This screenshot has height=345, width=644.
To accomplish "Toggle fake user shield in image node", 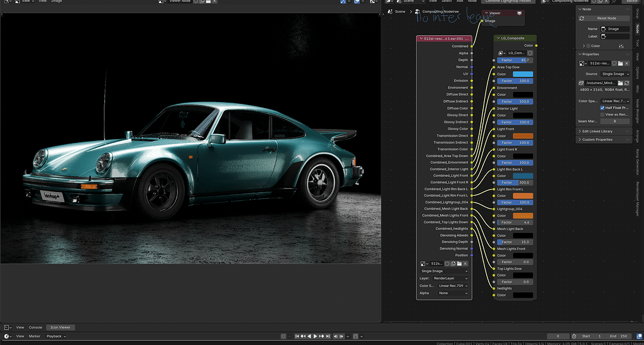I will [447, 264].
